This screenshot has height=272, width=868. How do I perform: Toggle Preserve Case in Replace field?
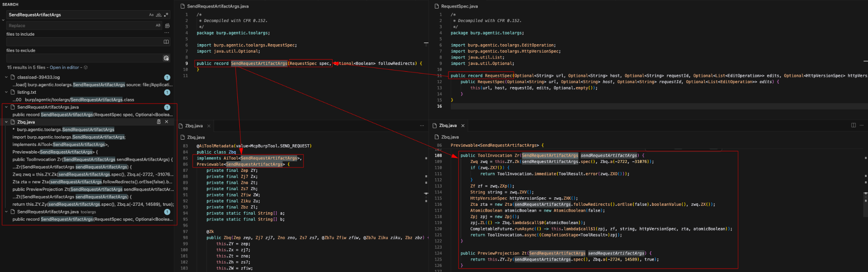point(158,25)
